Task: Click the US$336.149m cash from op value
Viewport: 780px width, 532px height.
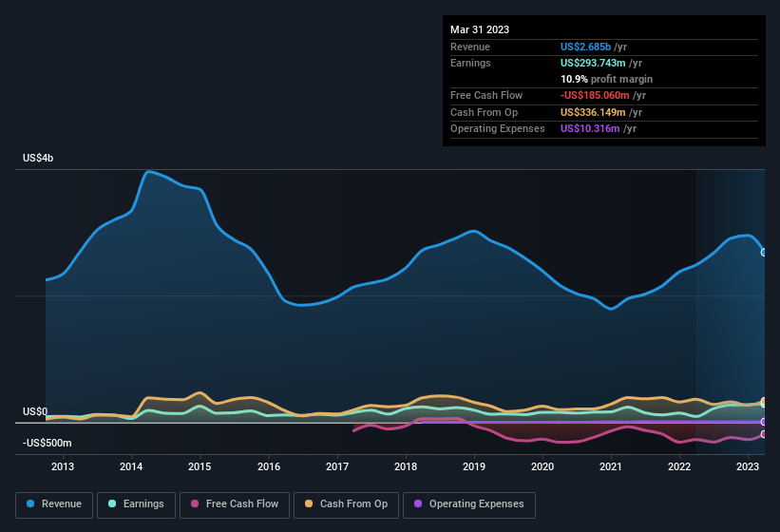Action: pyautogui.click(x=593, y=112)
